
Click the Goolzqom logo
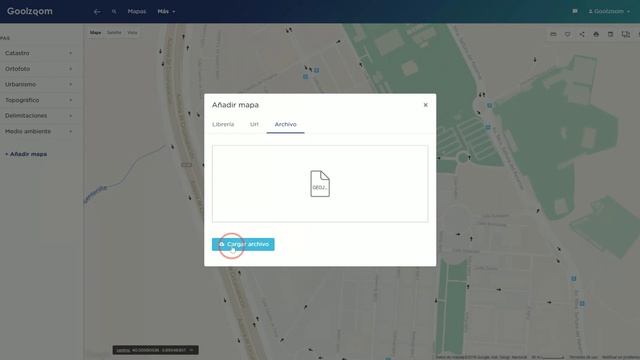(x=30, y=11)
